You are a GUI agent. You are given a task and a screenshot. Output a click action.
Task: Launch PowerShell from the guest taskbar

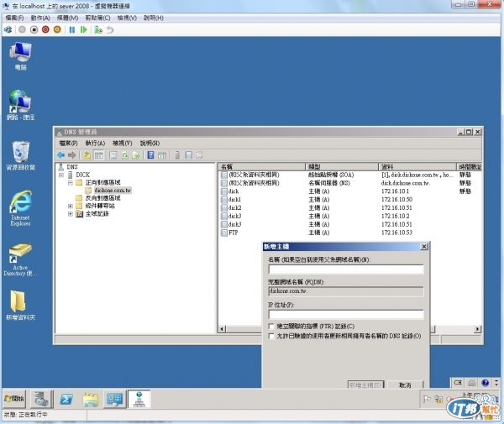66,400
